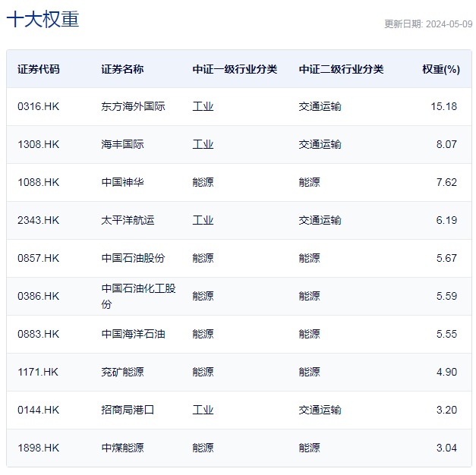Image resolution: width=476 pixels, height=475 pixels.
Task: Click first-level 能源 in the 1898.HK row
Action: [203, 448]
